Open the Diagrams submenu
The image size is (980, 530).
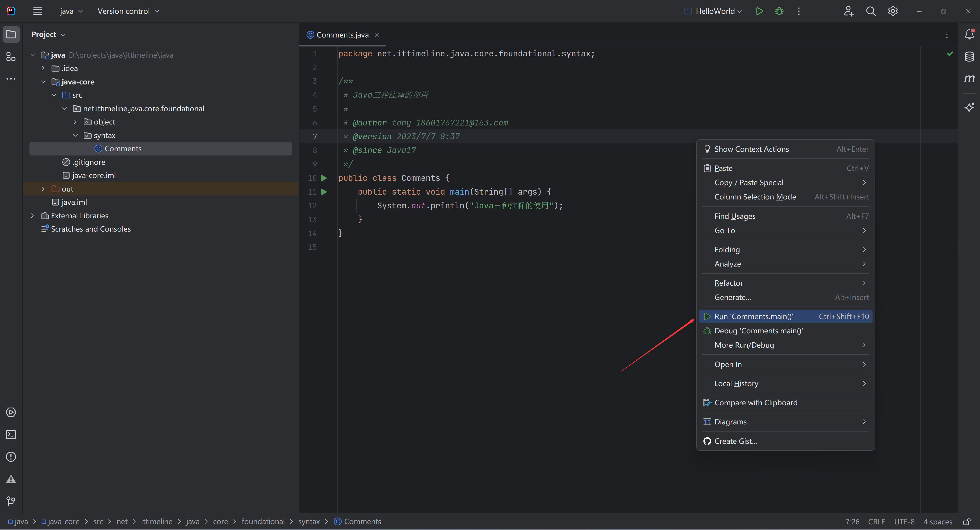coord(785,422)
